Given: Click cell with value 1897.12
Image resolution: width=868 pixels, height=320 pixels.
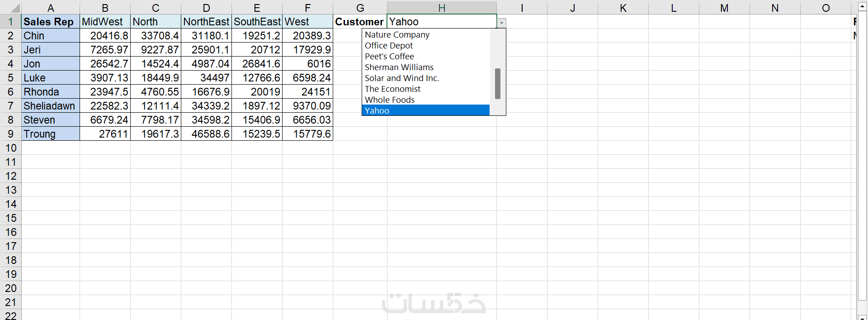Looking at the screenshot, I should point(257,106).
